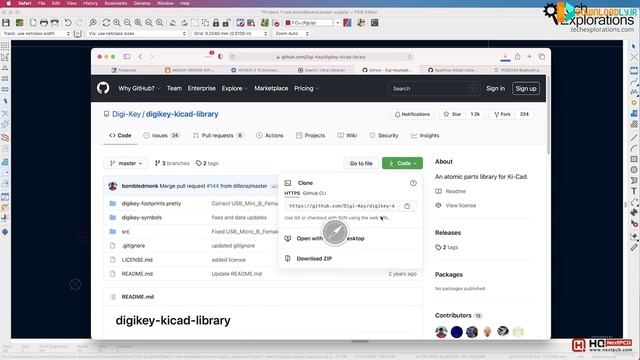The width and height of the screenshot is (640, 360).
Task: Switch to the Projects tab
Action: 311,136
